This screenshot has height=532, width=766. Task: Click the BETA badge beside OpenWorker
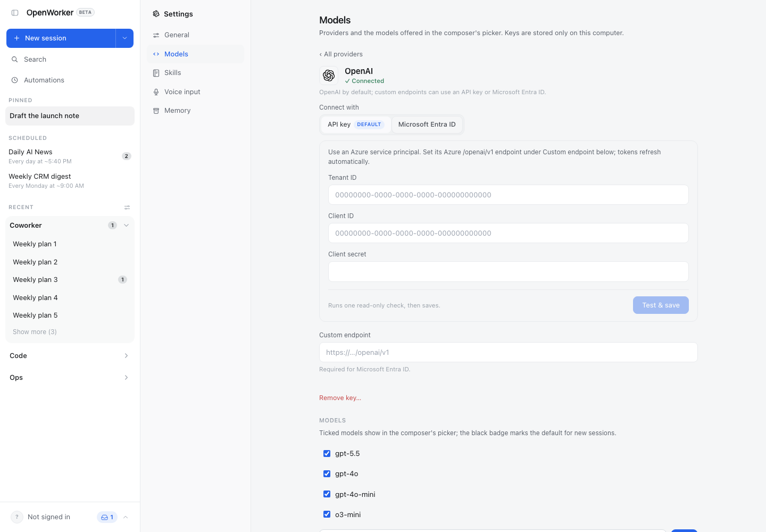coord(85,12)
